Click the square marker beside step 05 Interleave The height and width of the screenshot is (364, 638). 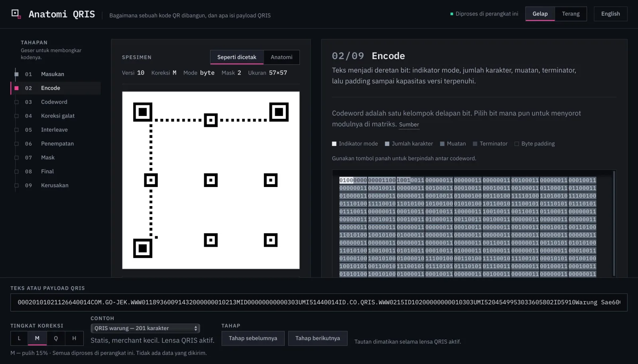tap(16, 130)
